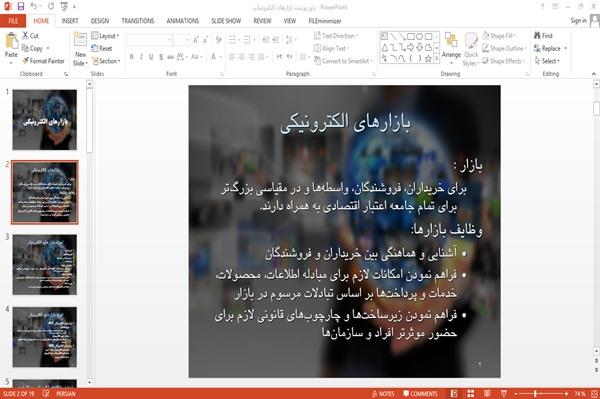The height and width of the screenshot is (399, 600).
Task: Click the Copy button
Action: pyautogui.click(x=32, y=48)
